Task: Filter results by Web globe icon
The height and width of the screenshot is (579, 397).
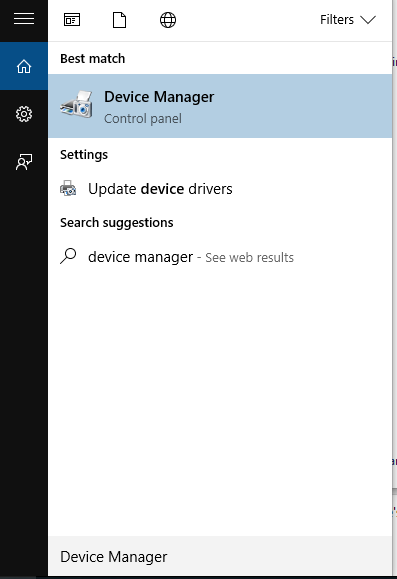Action: 168,20
